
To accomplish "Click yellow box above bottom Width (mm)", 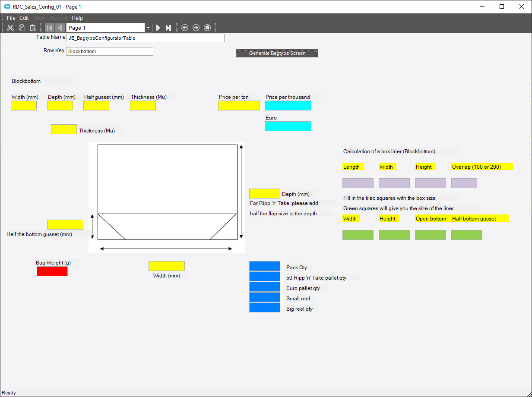I will click(167, 266).
